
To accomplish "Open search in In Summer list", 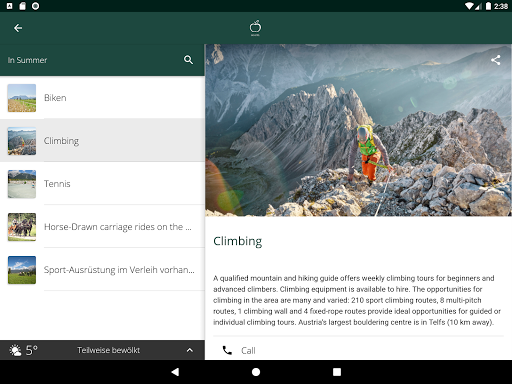I will (188, 60).
